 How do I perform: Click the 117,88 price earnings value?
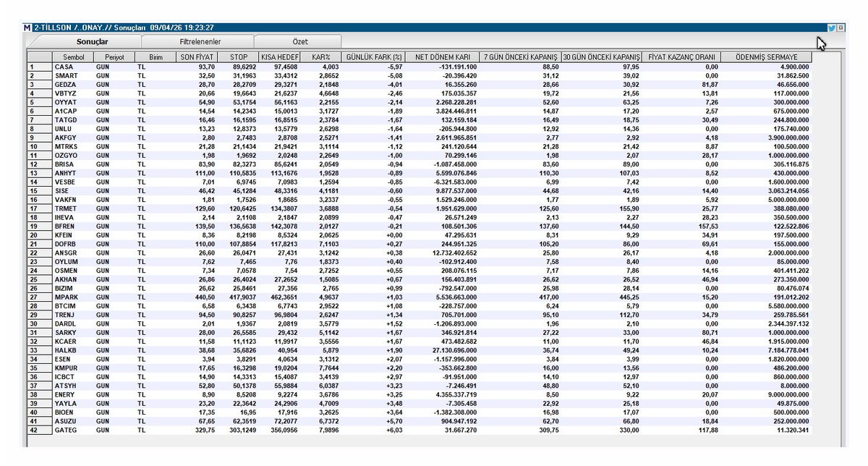[x=707, y=430]
